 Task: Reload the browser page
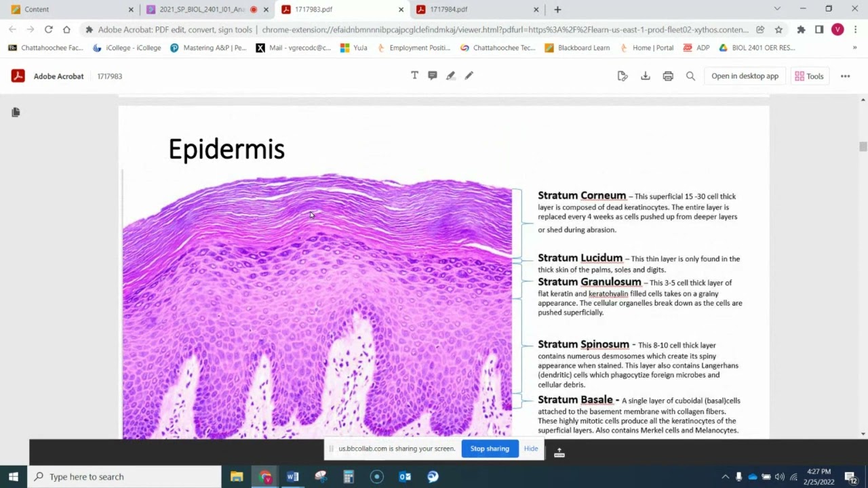(48, 30)
